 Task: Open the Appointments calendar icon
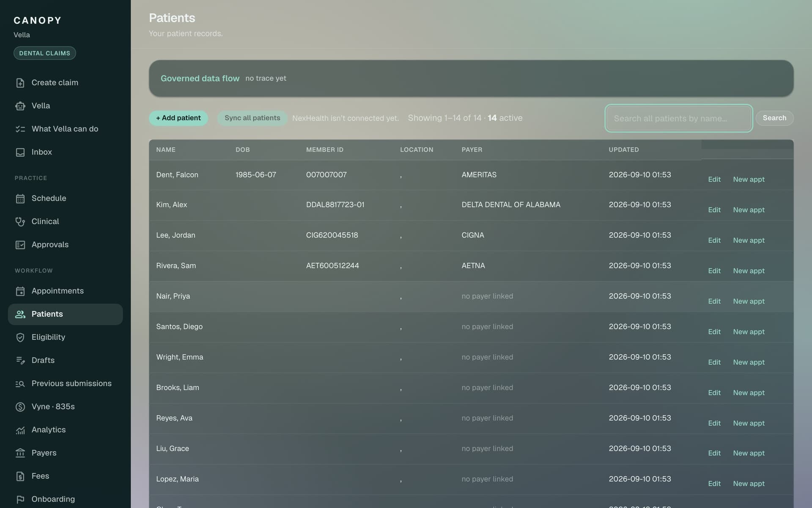[20, 291]
